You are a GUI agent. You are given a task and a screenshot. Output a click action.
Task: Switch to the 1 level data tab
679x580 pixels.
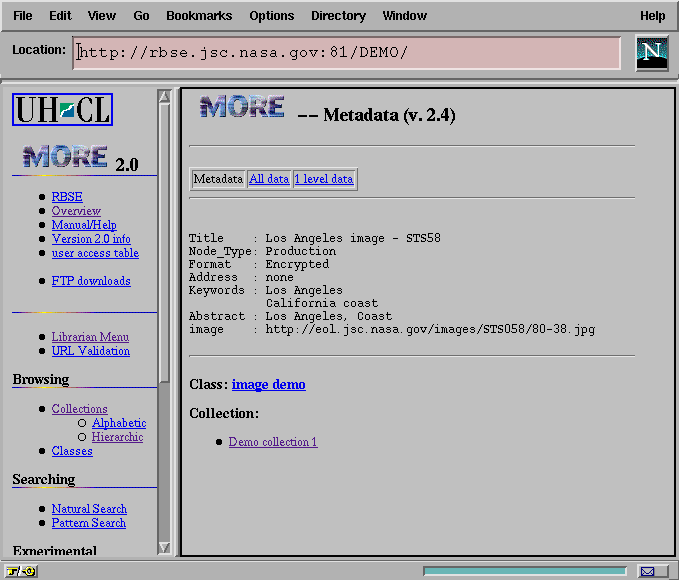[x=323, y=179]
